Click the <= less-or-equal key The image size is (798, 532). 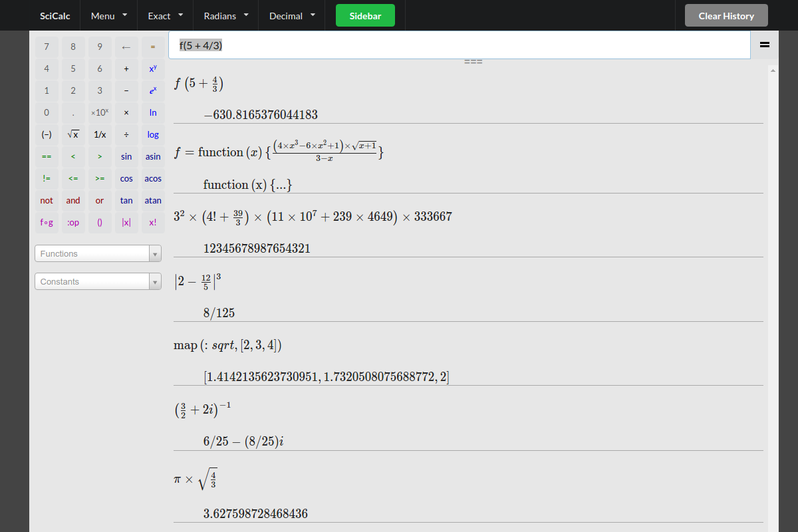click(73, 179)
